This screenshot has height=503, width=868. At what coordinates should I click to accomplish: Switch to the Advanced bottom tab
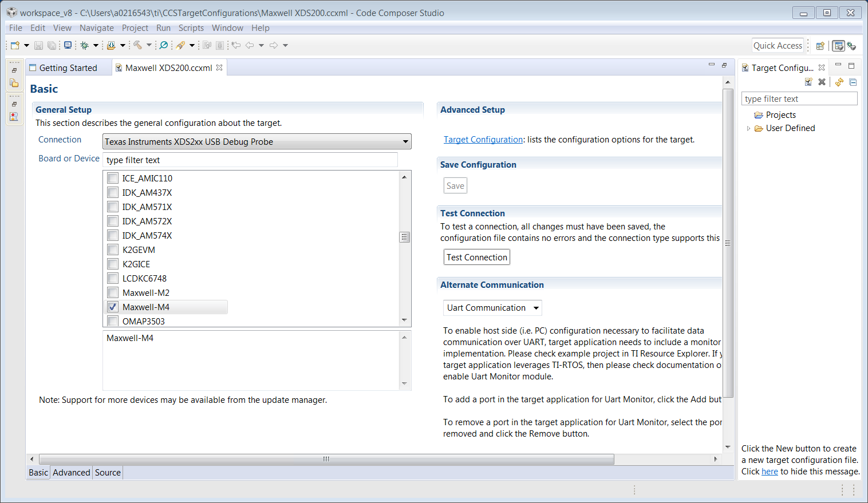pyautogui.click(x=72, y=473)
